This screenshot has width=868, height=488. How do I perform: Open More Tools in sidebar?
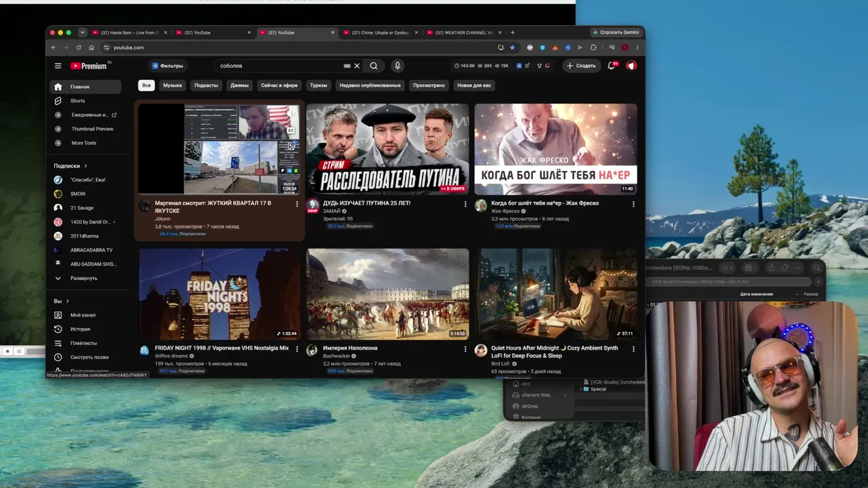tap(85, 143)
